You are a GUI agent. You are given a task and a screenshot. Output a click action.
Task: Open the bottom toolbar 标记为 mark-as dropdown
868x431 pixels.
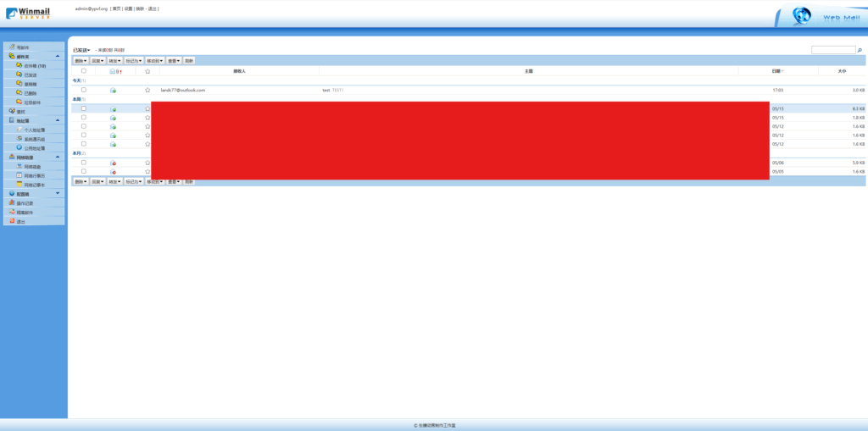[134, 181]
